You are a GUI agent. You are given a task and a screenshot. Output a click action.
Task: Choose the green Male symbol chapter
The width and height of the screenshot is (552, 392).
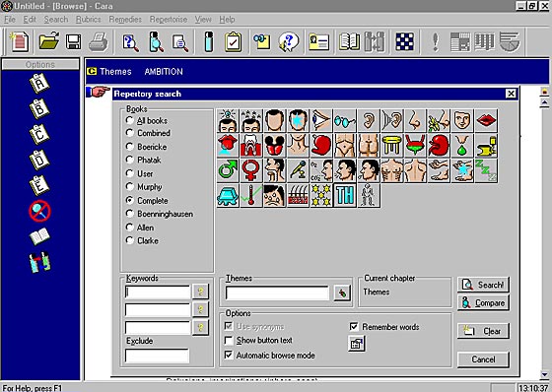tap(228, 170)
